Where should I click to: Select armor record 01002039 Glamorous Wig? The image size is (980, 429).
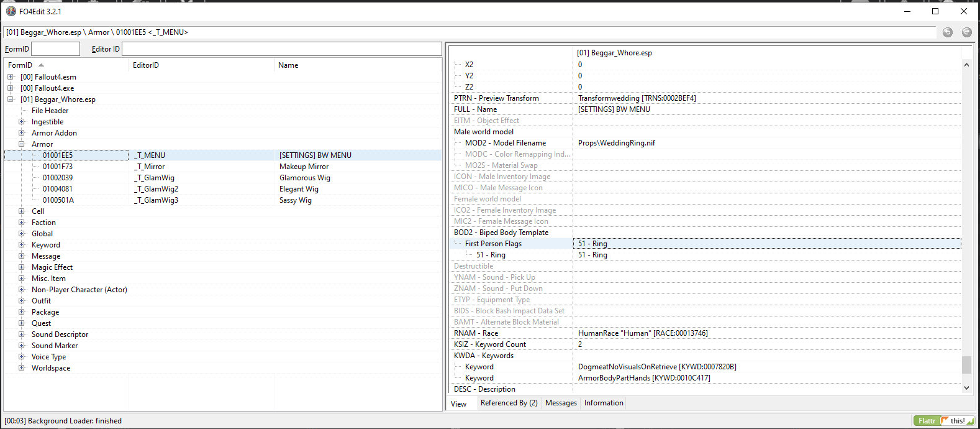[223, 178]
